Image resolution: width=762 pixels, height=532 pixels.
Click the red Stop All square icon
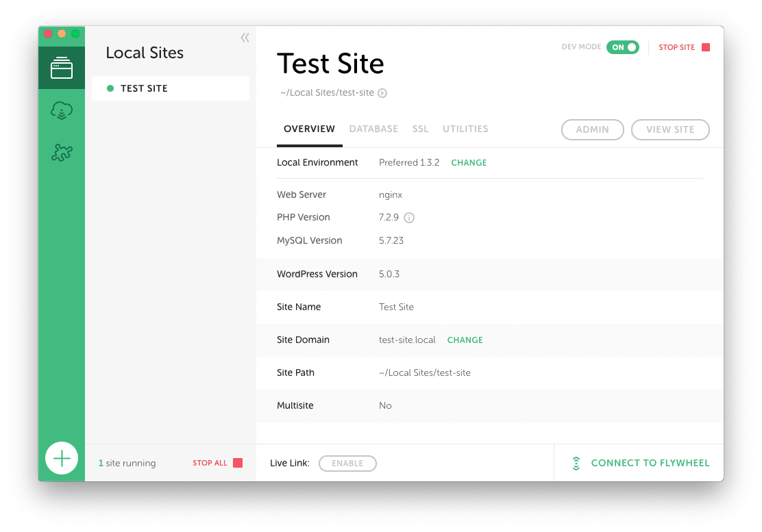click(237, 463)
